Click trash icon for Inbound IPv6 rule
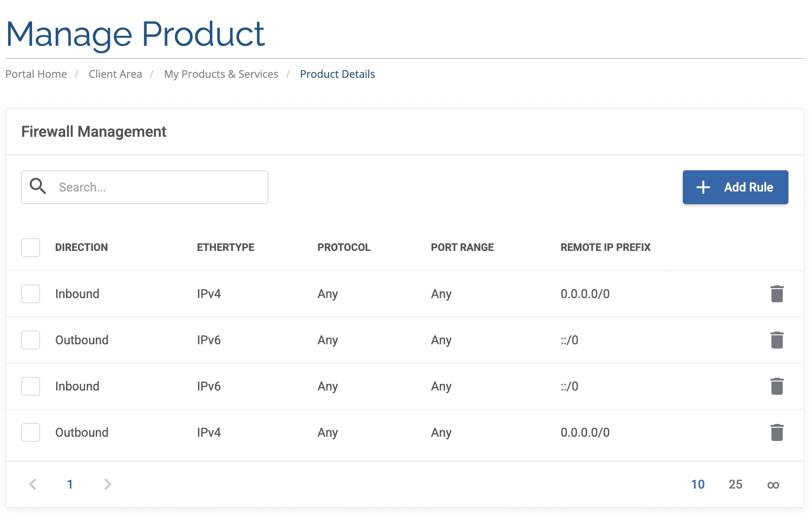This screenshot has width=812, height=515. point(777,386)
